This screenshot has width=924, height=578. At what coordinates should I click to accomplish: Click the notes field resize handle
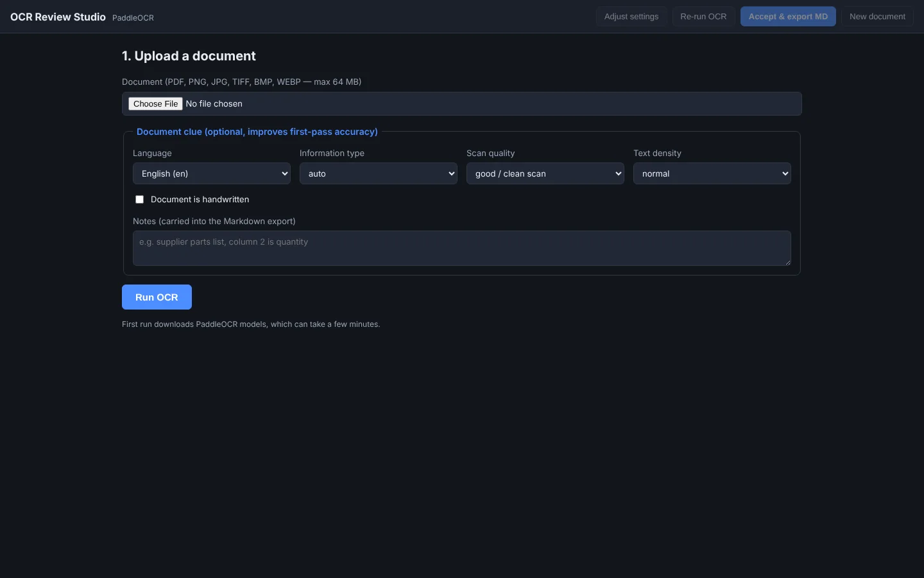(787, 262)
